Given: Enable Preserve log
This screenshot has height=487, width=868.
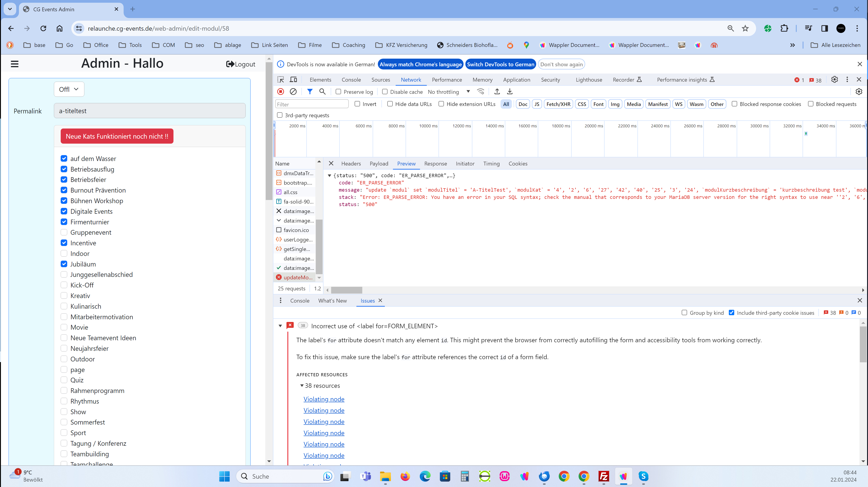Looking at the screenshot, I should point(338,92).
